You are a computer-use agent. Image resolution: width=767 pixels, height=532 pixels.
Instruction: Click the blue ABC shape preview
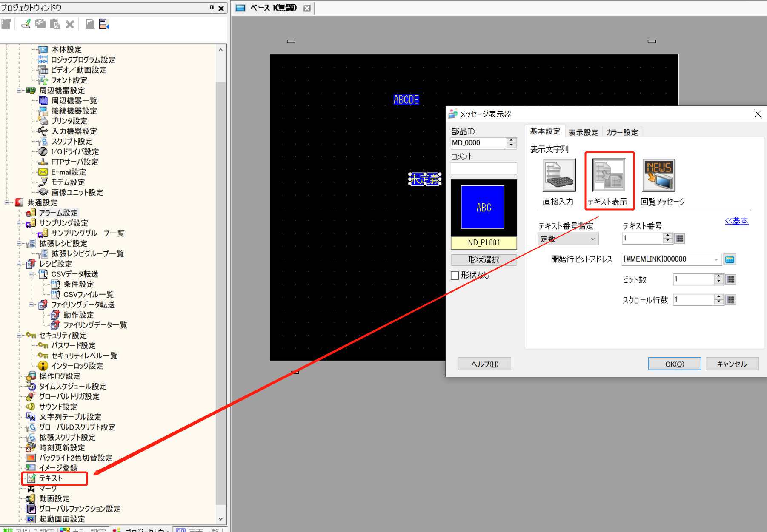pyautogui.click(x=483, y=207)
